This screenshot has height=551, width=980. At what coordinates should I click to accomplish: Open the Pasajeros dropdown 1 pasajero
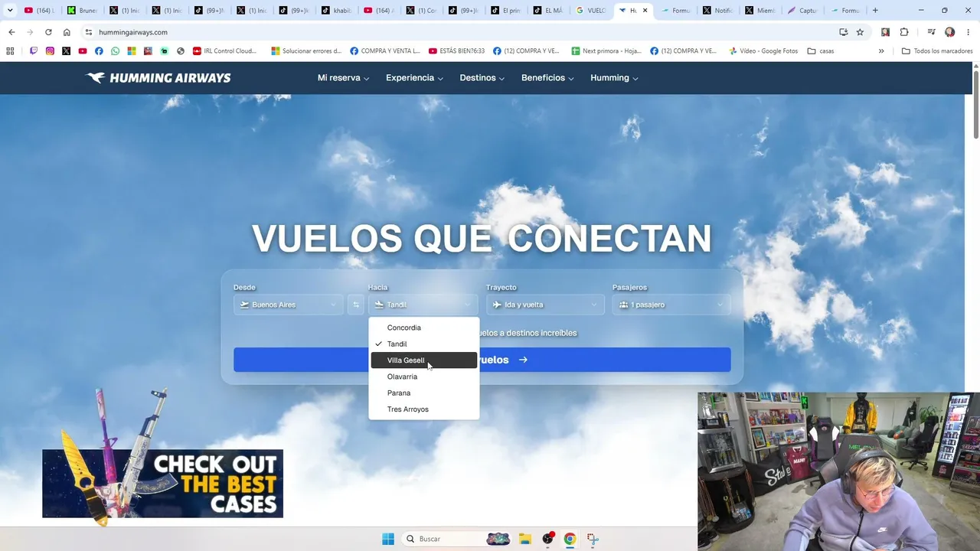(671, 305)
